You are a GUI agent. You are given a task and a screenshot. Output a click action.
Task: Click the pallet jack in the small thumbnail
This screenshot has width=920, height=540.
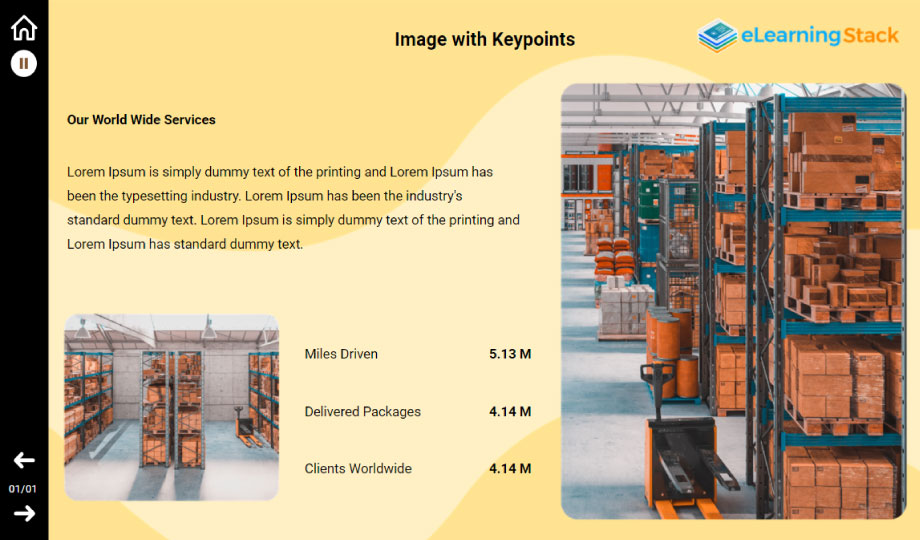click(243, 426)
